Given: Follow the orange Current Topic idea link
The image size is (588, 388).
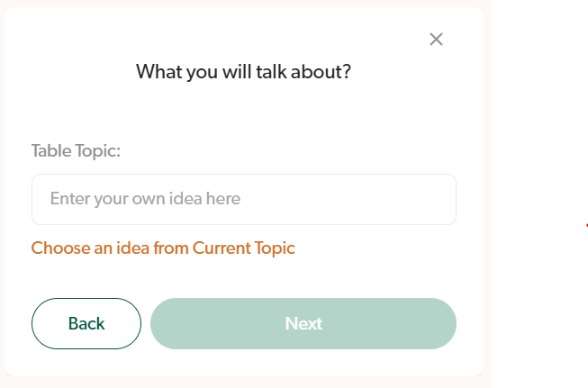Looking at the screenshot, I should pos(163,248).
